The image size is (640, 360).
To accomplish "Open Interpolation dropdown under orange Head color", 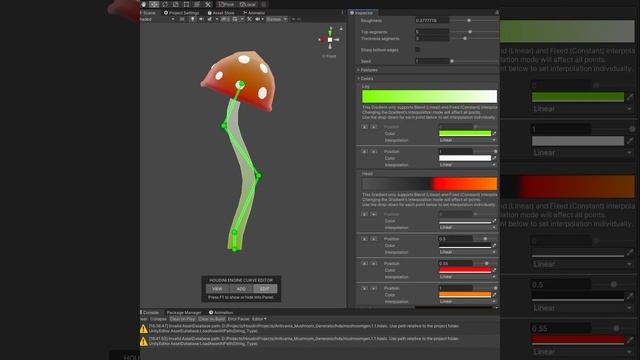I will [467, 301].
